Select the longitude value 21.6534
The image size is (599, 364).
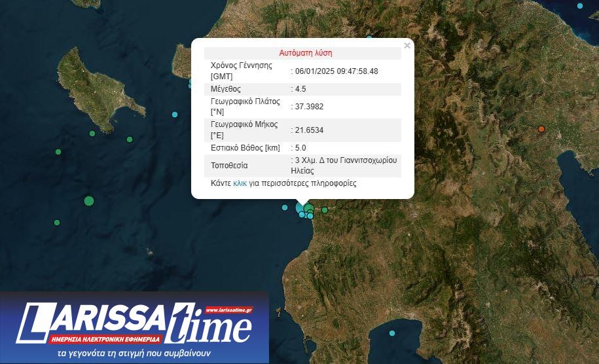309,130
